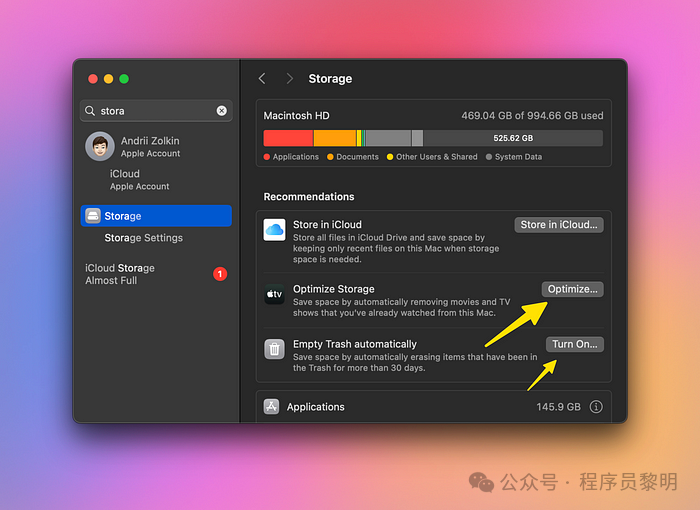The image size is (700, 510).
Task: Click the Apple TV icon
Action: click(x=275, y=294)
